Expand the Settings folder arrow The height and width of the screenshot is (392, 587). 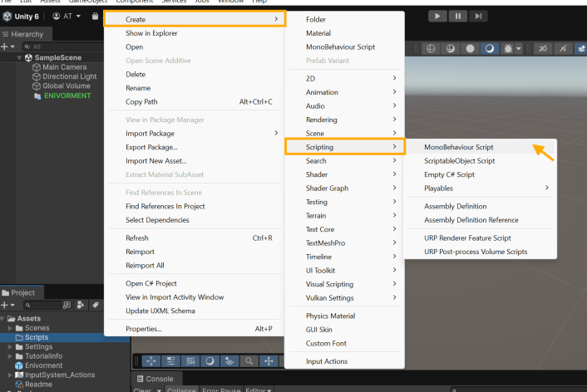tap(10, 347)
